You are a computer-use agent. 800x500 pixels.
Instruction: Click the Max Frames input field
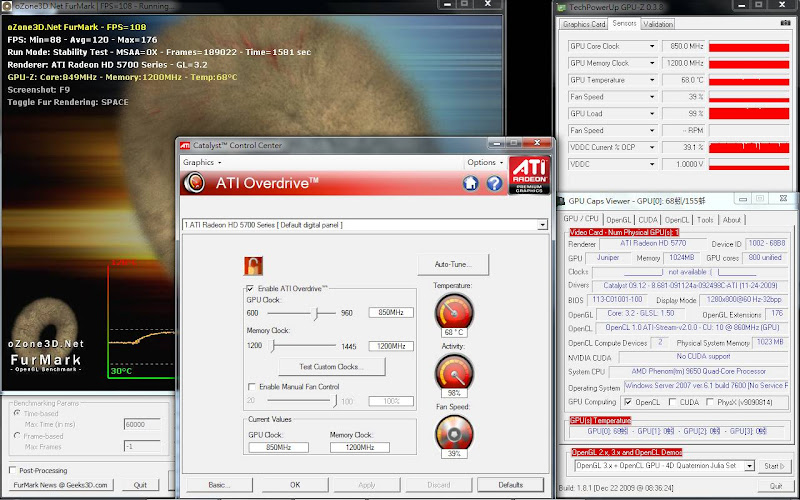click(142, 446)
